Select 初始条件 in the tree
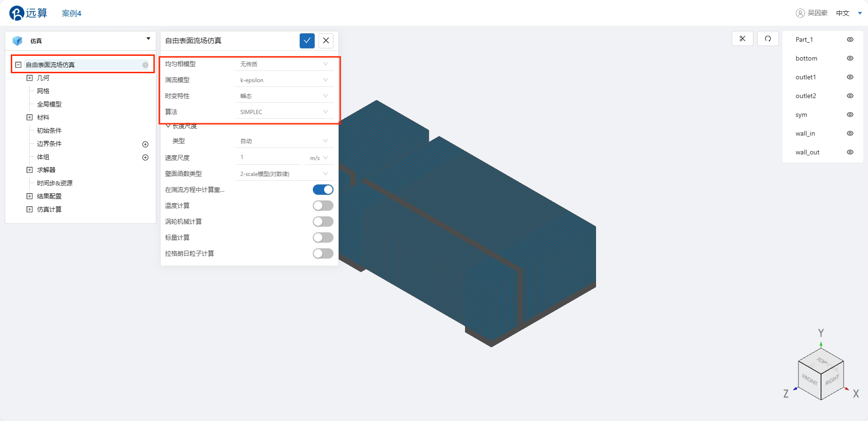The image size is (868, 421). pyautogui.click(x=49, y=130)
